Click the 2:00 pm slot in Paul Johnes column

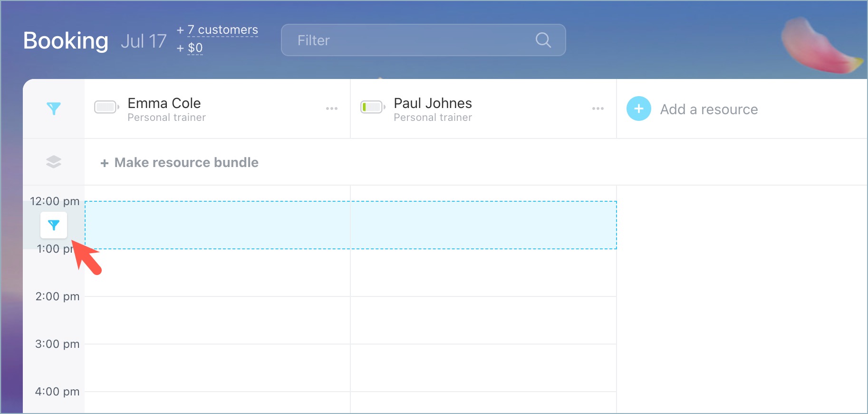point(483,320)
